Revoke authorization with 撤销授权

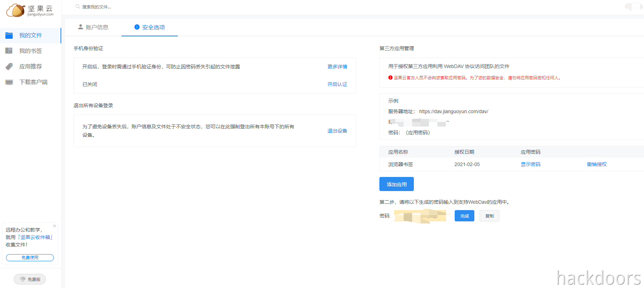click(596, 164)
